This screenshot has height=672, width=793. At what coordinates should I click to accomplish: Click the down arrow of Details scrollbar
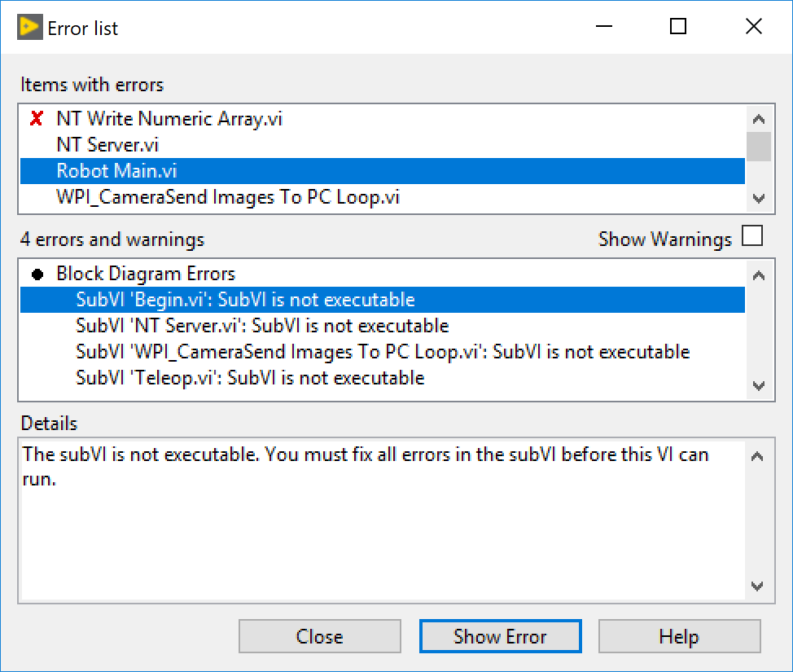(757, 586)
